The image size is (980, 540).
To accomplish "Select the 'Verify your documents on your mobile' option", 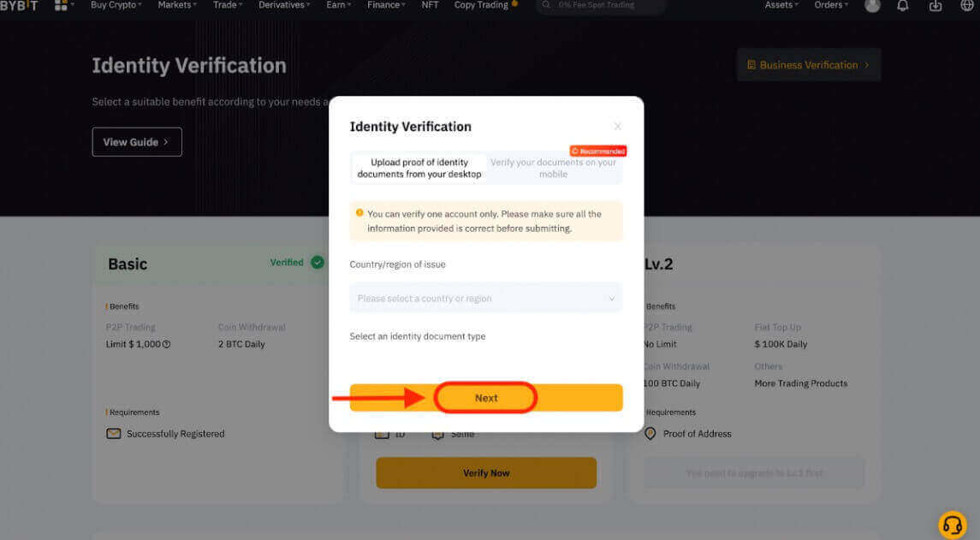I will click(553, 167).
